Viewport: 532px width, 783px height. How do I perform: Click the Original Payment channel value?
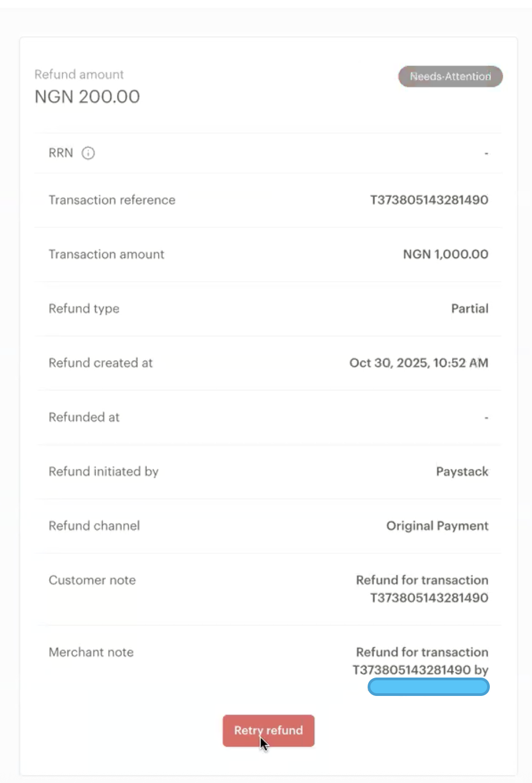click(437, 526)
